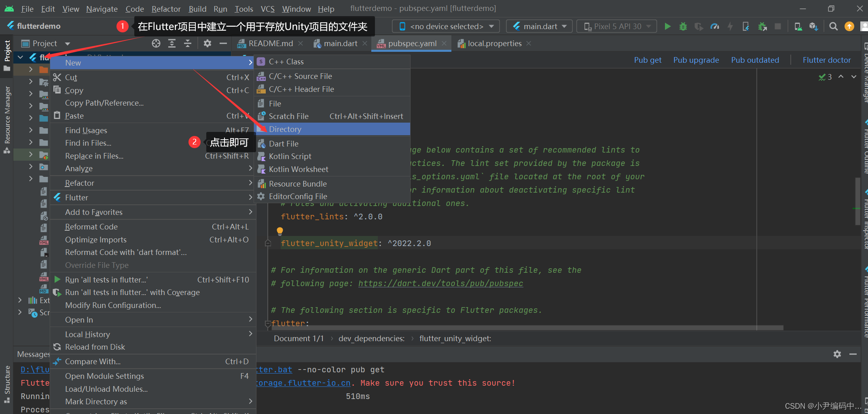
Task: Click Expand All icon in Project panel
Action: (x=172, y=43)
